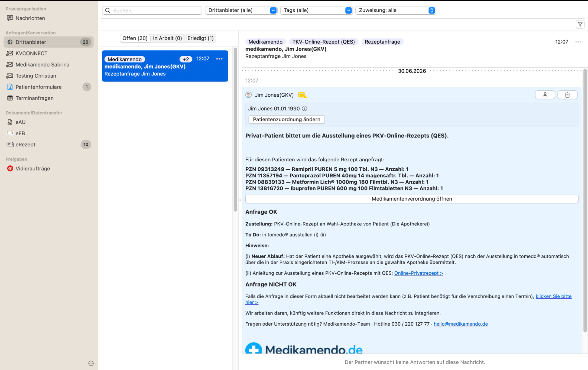Click the filter funnel icon
Image resolution: width=588 pixels, height=370 pixels.
coord(580,24)
